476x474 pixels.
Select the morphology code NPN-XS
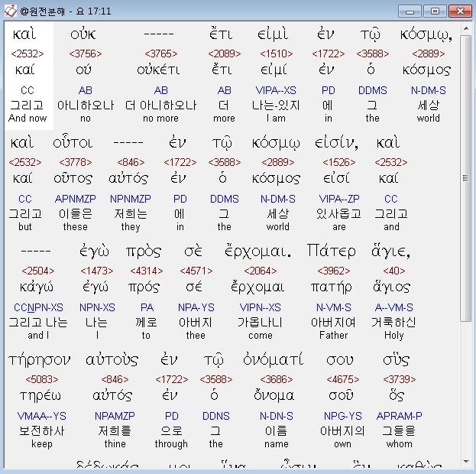(x=97, y=307)
